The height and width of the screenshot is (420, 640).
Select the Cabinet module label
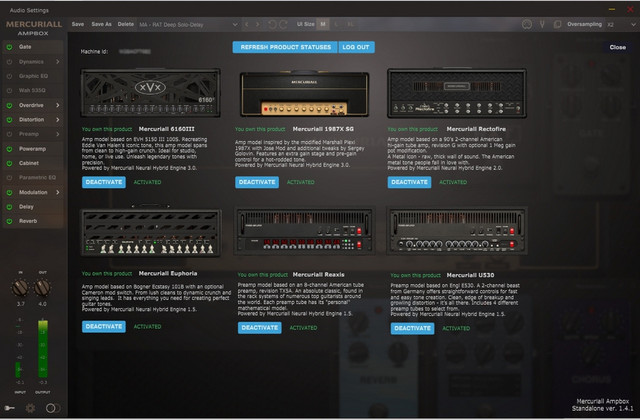point(29,163)
